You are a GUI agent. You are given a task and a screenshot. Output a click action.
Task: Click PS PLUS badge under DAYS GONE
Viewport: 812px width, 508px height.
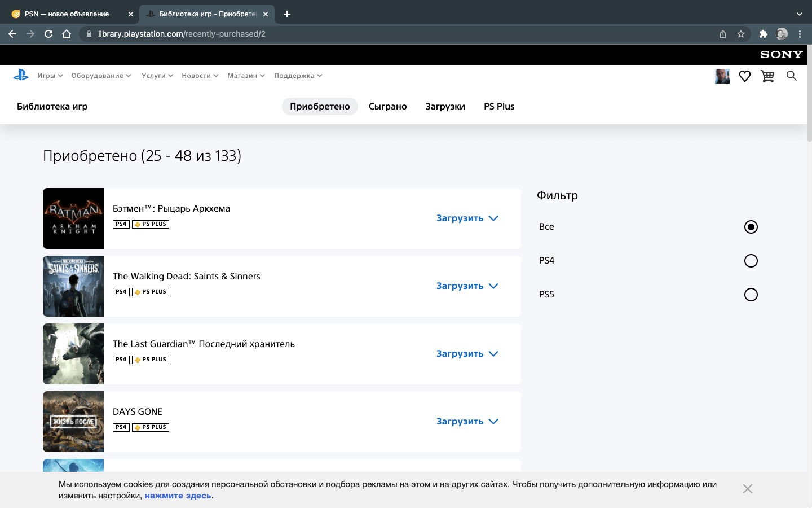click(x=151, y=427)
